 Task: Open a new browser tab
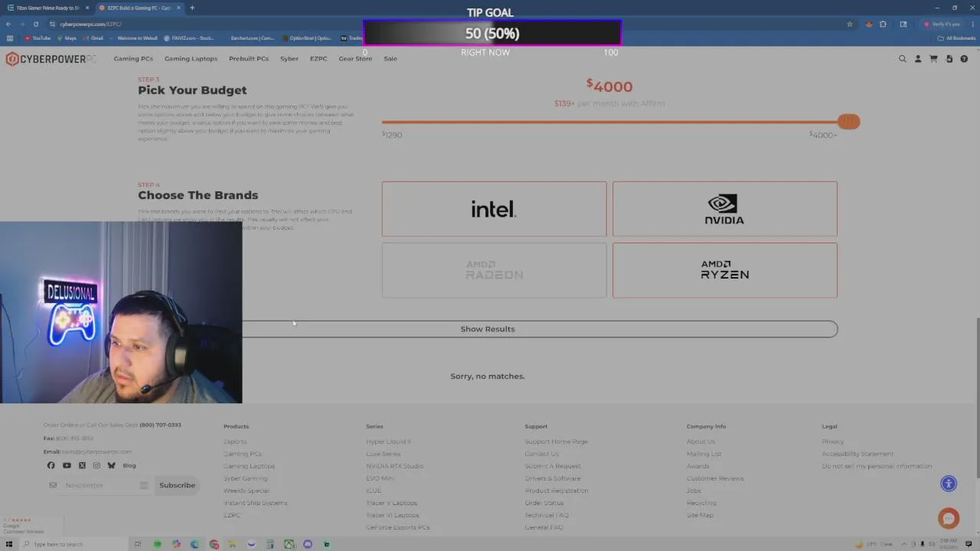point(192,8)
